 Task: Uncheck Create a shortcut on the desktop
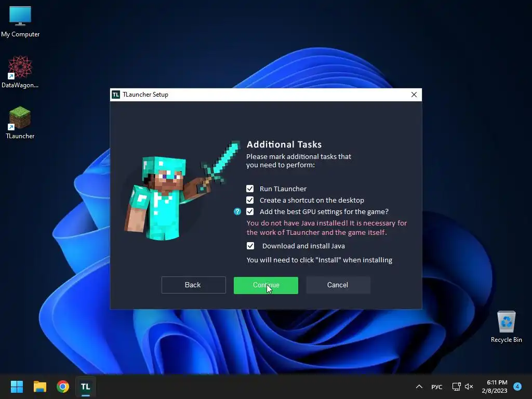point(250,200)
